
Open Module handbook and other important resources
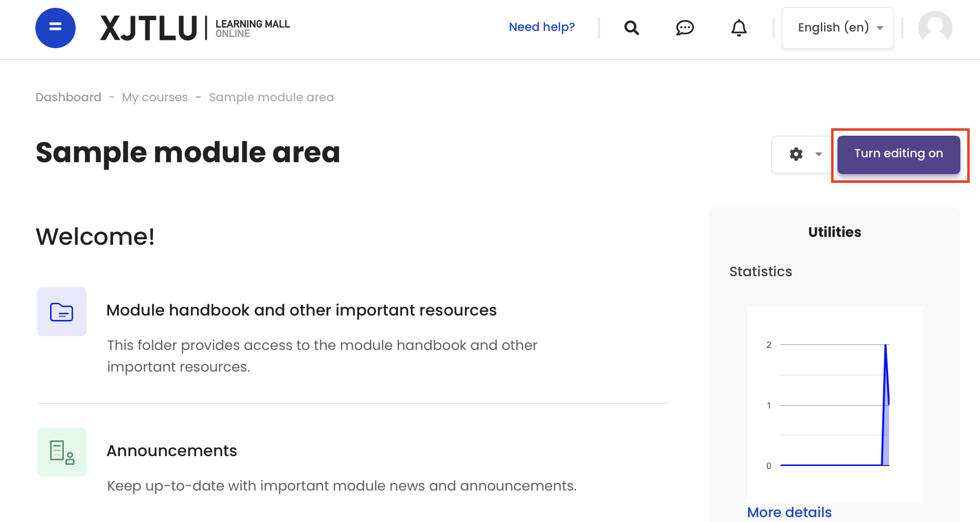302,311
